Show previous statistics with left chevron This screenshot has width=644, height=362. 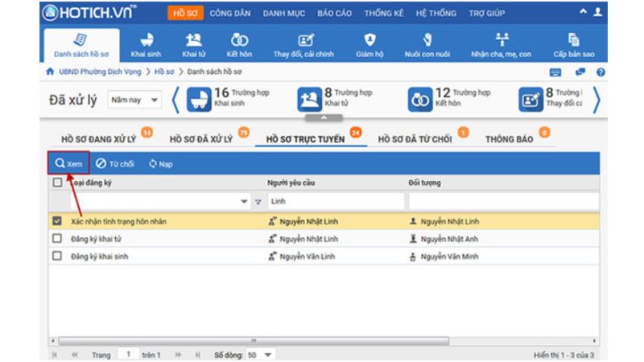175,100
